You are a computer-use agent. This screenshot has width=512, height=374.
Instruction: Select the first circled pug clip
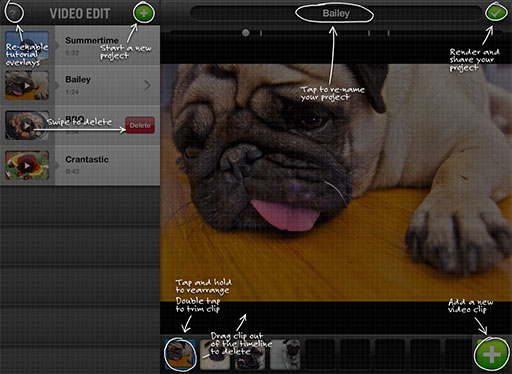point(180,354)
